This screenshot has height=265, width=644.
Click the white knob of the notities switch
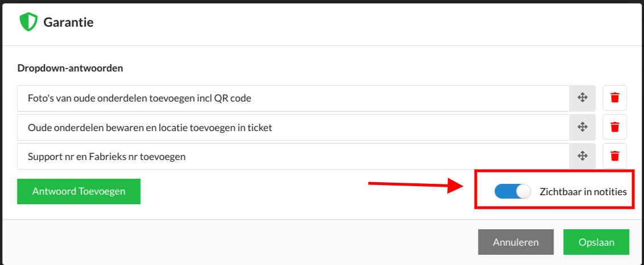(523, 192)
